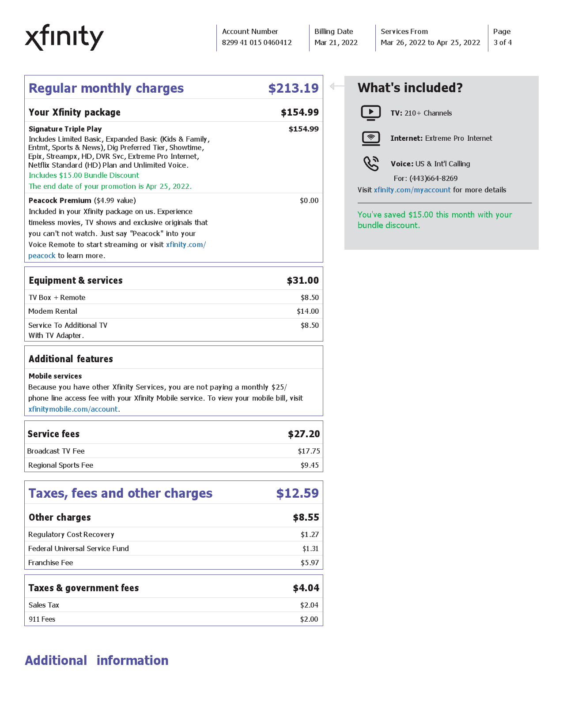Click the Peacock $0.00 amount
The height and width of the screenshot is (728, 563).
click(x=309, y=200)
